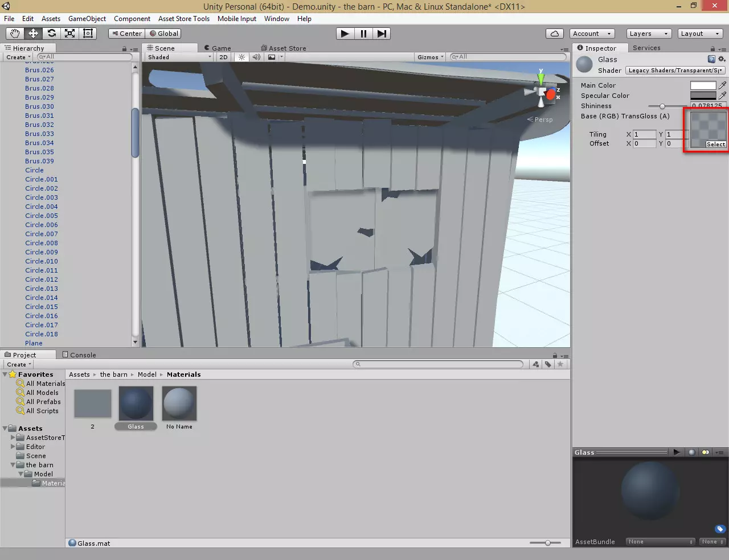Screen dimensions: 729x560
Task: Open the GameObject menu
Action: tap(87, 19)
